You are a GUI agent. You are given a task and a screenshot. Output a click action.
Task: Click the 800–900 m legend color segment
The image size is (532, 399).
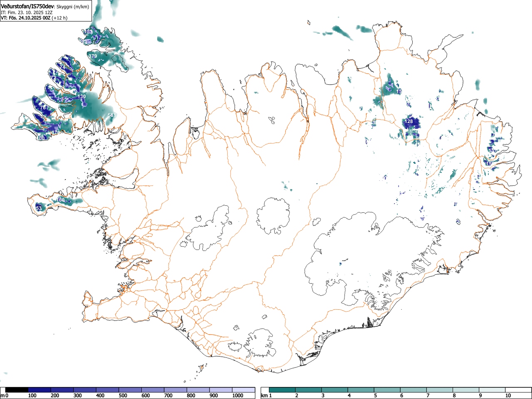pos(198,390)
